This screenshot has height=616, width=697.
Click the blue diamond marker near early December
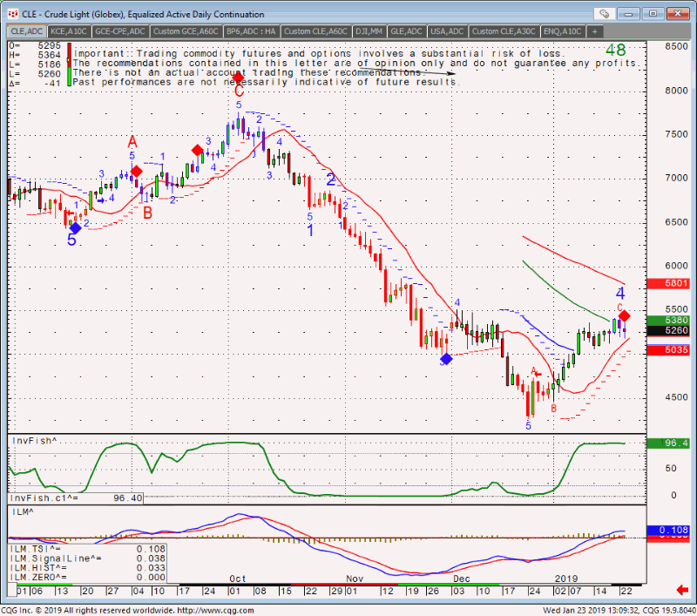point(446,358)
